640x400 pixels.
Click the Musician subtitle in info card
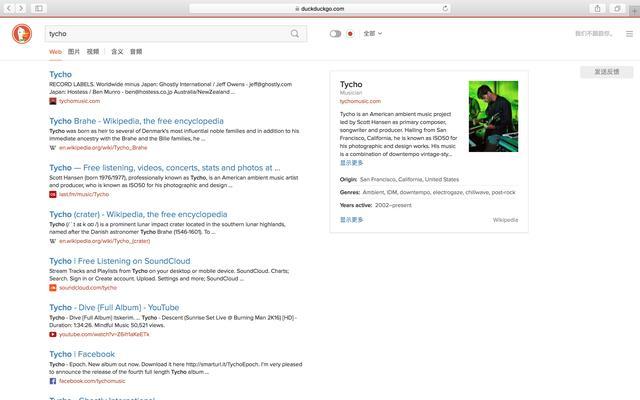351,93
